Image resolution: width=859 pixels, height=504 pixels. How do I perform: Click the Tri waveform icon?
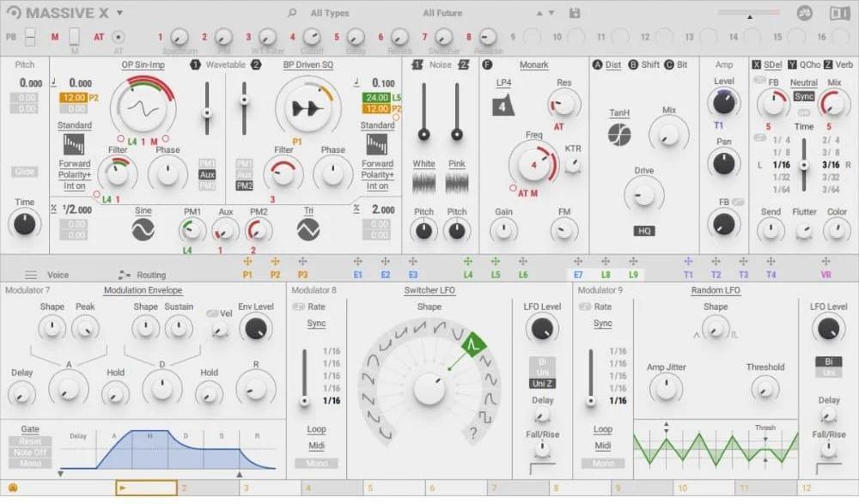(x=308, y=229)
